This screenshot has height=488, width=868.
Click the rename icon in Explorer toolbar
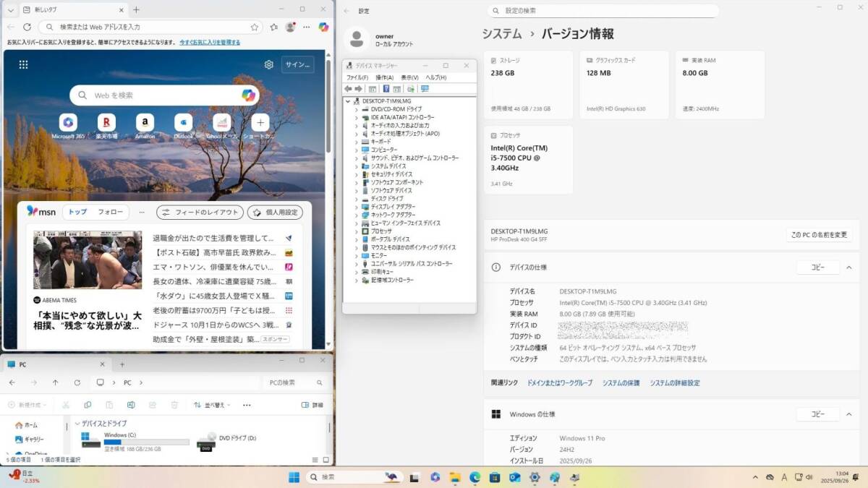point(131,405)
